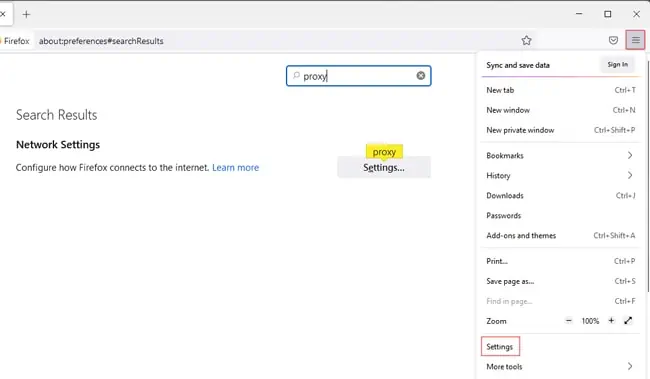This screenshot has width=650, height=379.
Task: Select New tab menu item
Action: [x=560, y=90]
